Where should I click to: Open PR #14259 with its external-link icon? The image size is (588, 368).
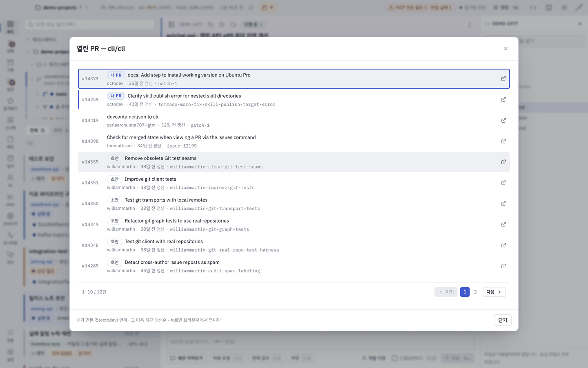[x=503, y=100]
